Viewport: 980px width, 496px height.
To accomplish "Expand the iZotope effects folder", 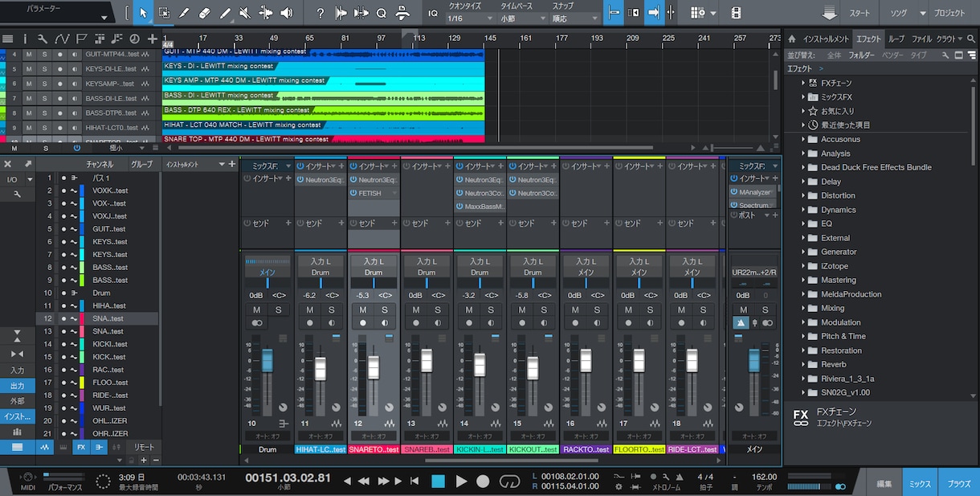I will coord(803,266).
